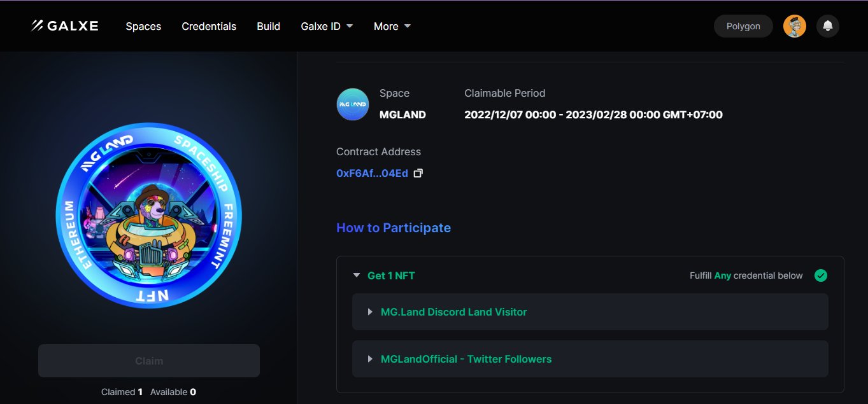Open the Build page
Screen dimensions: 868x404
(x=268, y=26)
